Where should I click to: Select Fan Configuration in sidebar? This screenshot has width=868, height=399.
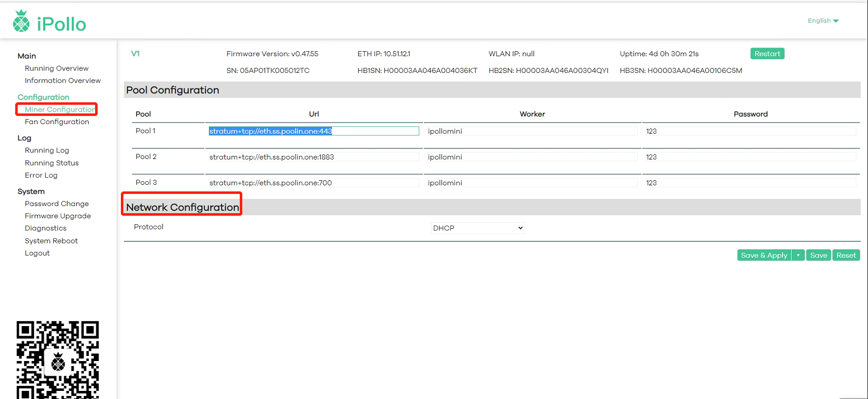tap(57, 122)
